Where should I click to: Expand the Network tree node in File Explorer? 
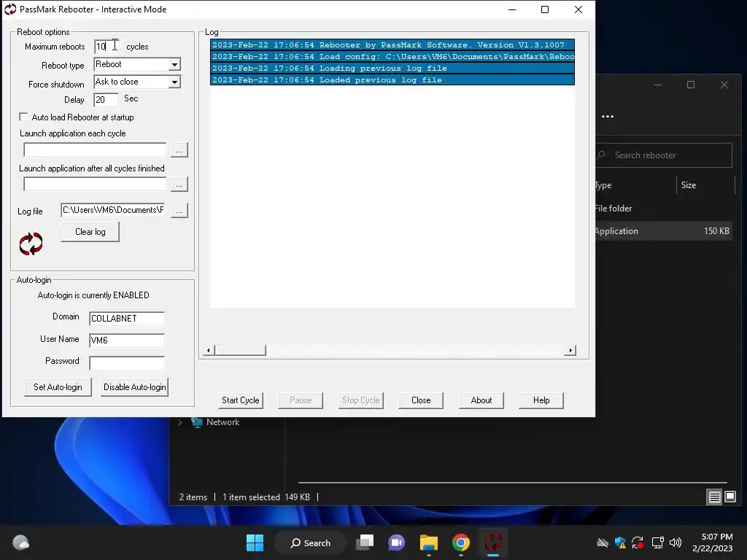pyautogui.click(x=180, y=422)
